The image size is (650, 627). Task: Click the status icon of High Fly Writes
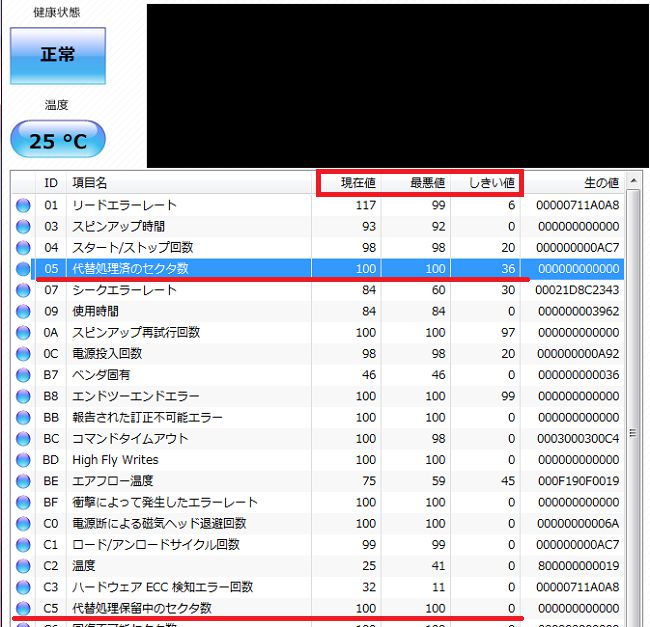(x=23, y=460)
